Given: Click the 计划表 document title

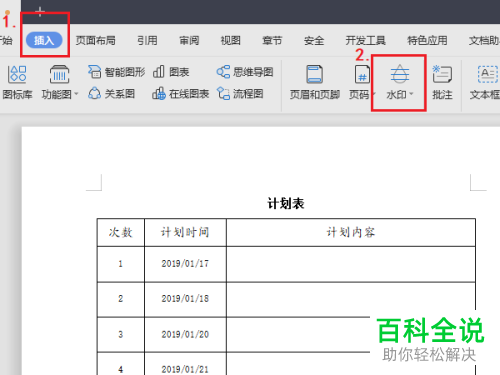Looking at the screenshot, I should [x=286, y=203].
